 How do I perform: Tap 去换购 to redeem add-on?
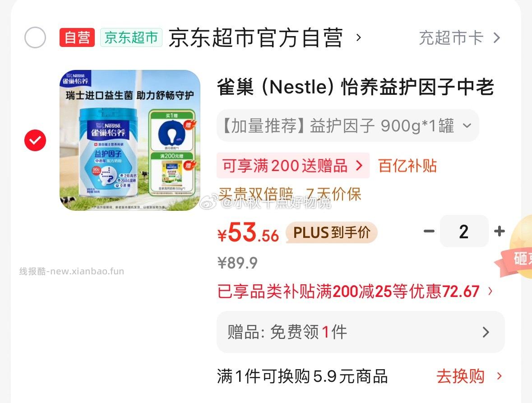coord(468,376)
